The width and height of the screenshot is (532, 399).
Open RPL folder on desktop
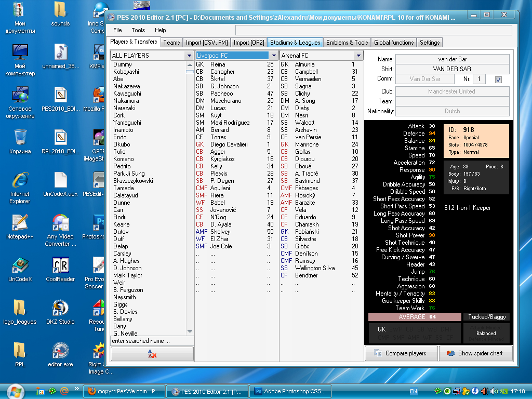pyautogui.click(x=20, y=355)
